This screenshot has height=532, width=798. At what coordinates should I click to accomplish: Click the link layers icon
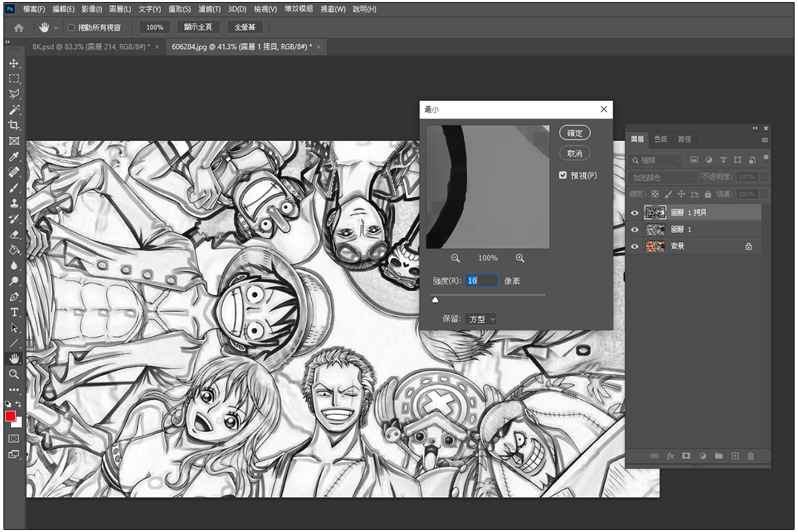pyautogui.click(x=654, y=456)
